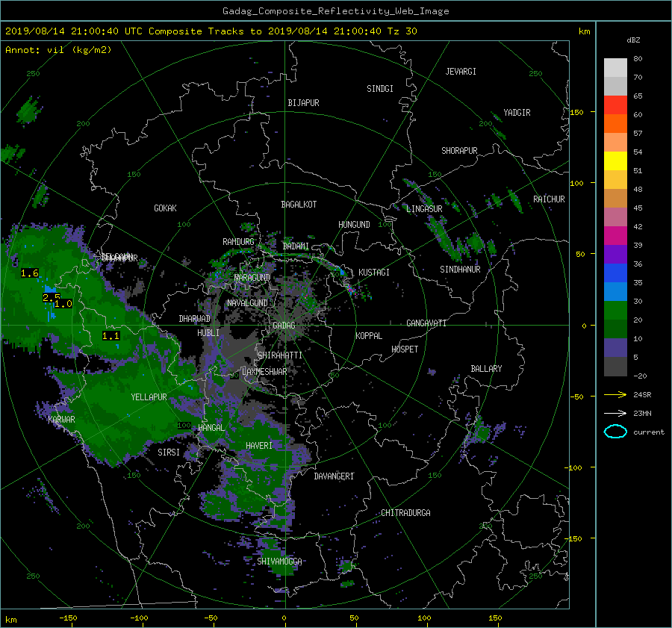Click the Gadag_Composite_Reflectivity_Web_Image title

pos(335,11)
